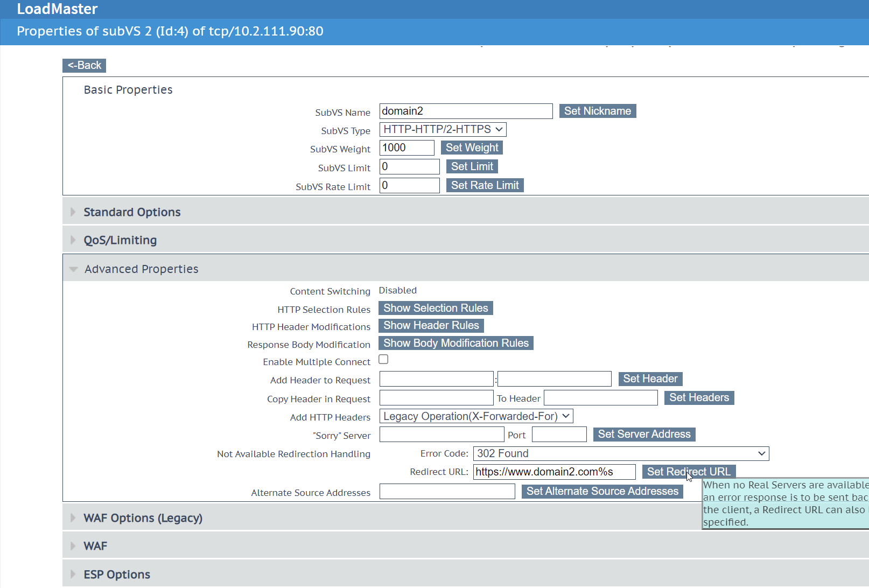Focus the Redirect URL input field
Viewport: 869px width, 588px height.
click(555, 472)
